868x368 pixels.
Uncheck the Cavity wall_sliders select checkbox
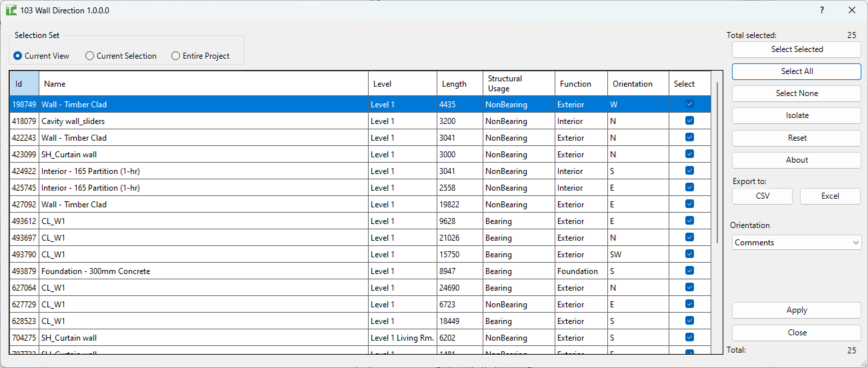pos(689,121)
